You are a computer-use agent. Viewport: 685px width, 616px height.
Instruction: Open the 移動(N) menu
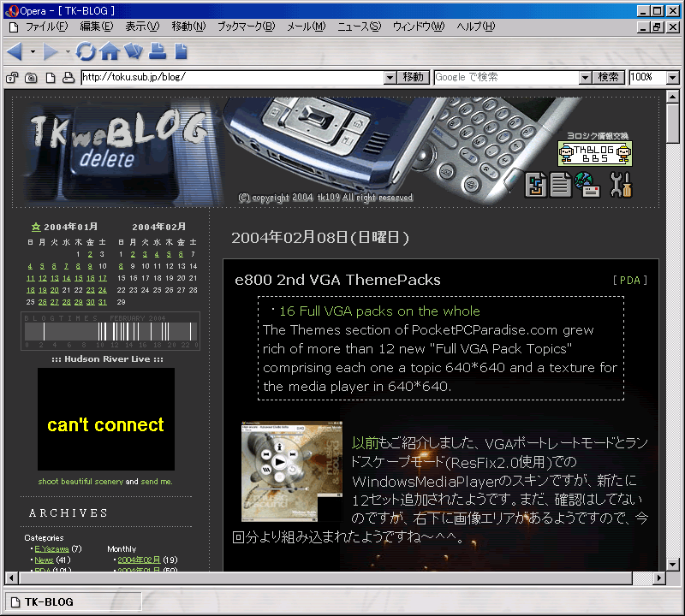(188, 27)
